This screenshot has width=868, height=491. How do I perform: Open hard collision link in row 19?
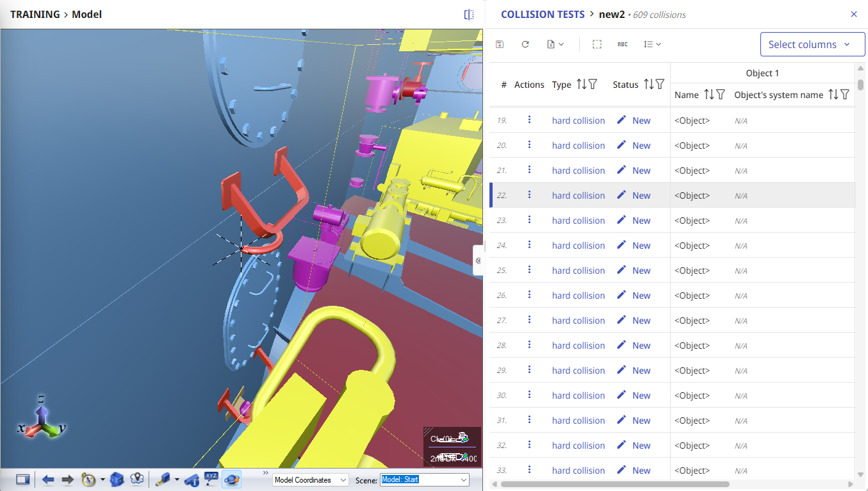(578, 121)
